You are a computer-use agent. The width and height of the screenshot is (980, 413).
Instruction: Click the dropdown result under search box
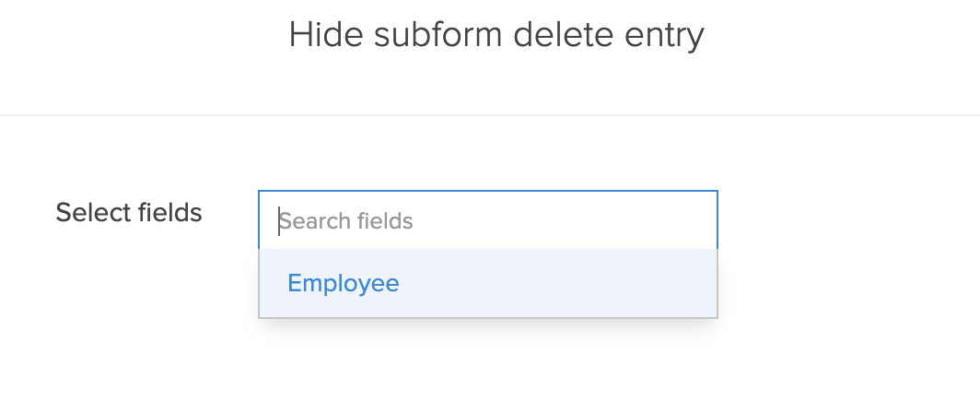(487, 283)
